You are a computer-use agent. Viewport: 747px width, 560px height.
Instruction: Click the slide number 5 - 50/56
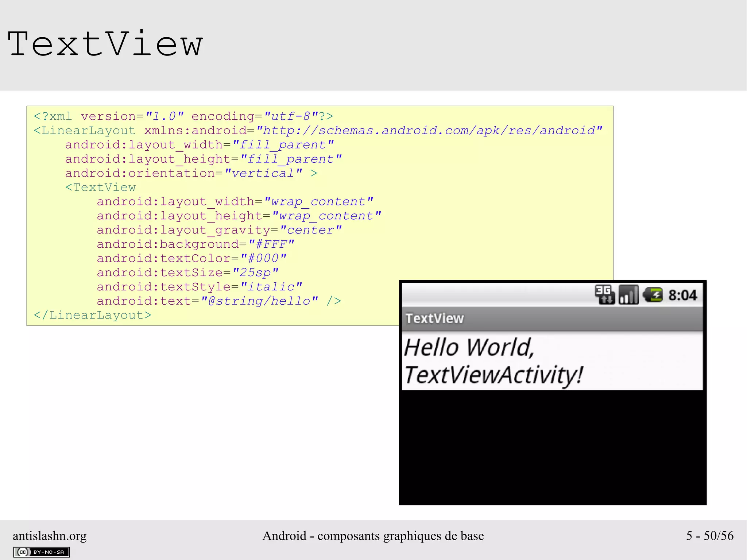click(709, 536)
